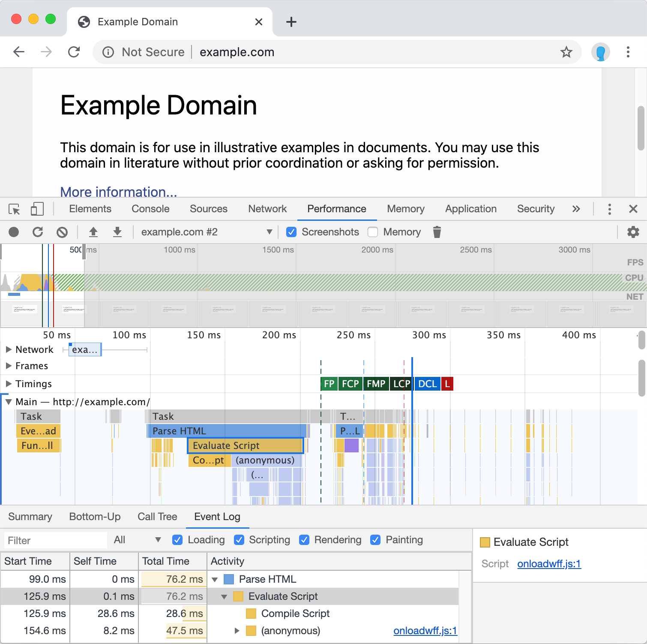The image size is (647, 644).
Task: Select the Evaluate Script flame bar
Action: [246, 446]
